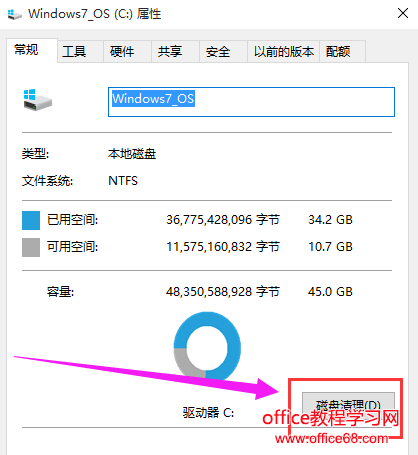The width and height of the screenshot is (418, 455).
Task: Click the 磁盘清理(D) button
Action: [348, 405]
